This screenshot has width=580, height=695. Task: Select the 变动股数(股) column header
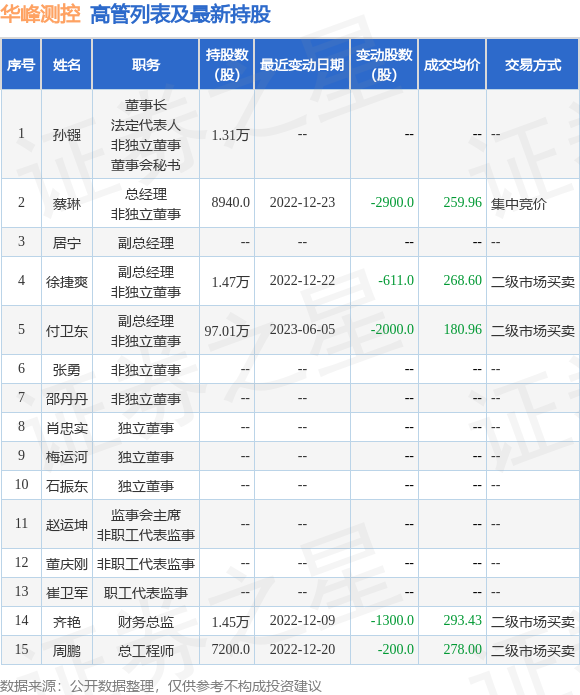(384, 65)
